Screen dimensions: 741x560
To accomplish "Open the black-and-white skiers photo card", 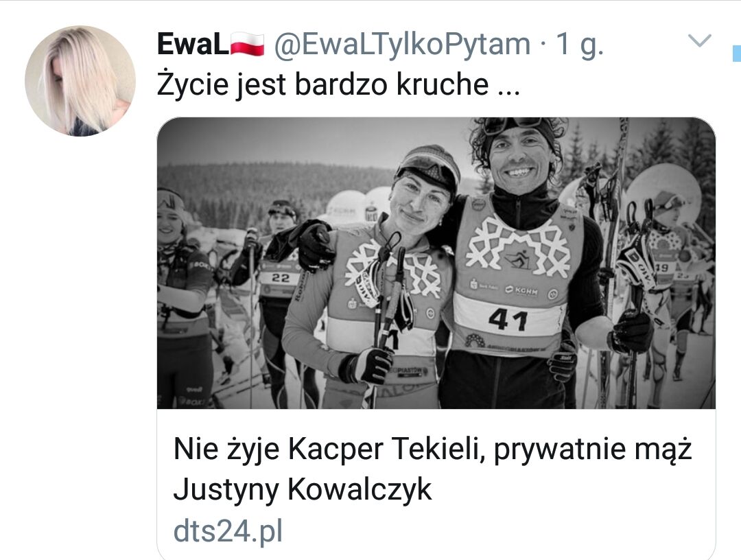I will [436, 263].
